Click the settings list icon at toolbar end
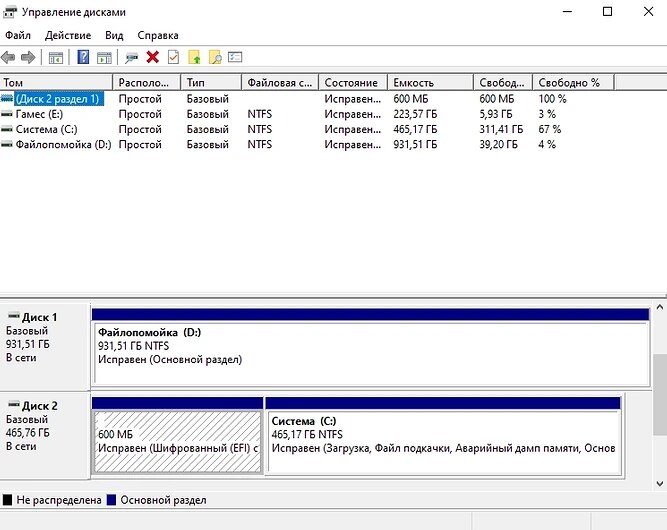The height and width of the screenshot is (530, 667). click(x=235, y=57)
